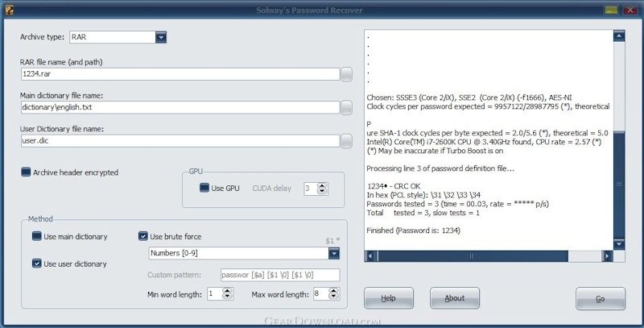
Task: Toggle Use main dictionary checkbox
Action: point(36,236)
